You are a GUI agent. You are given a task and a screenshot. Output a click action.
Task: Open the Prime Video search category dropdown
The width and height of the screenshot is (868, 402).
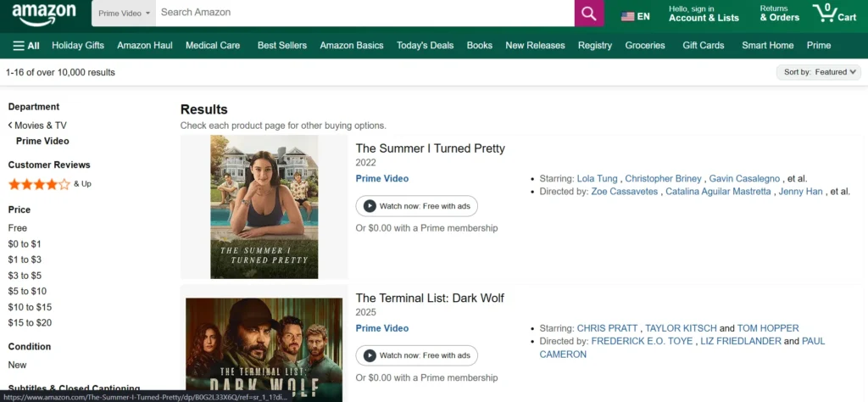tap(124, 14)
